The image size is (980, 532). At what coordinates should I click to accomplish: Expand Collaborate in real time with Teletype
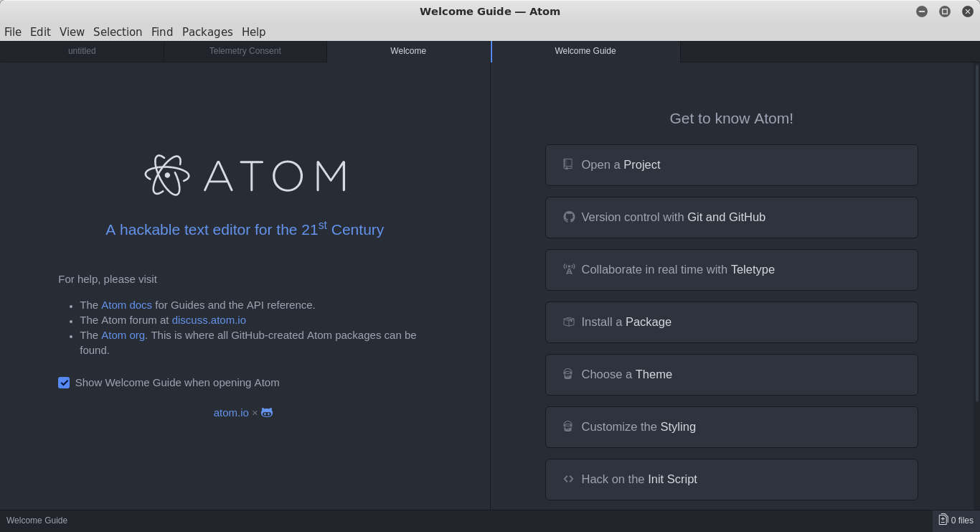[731, 270]
